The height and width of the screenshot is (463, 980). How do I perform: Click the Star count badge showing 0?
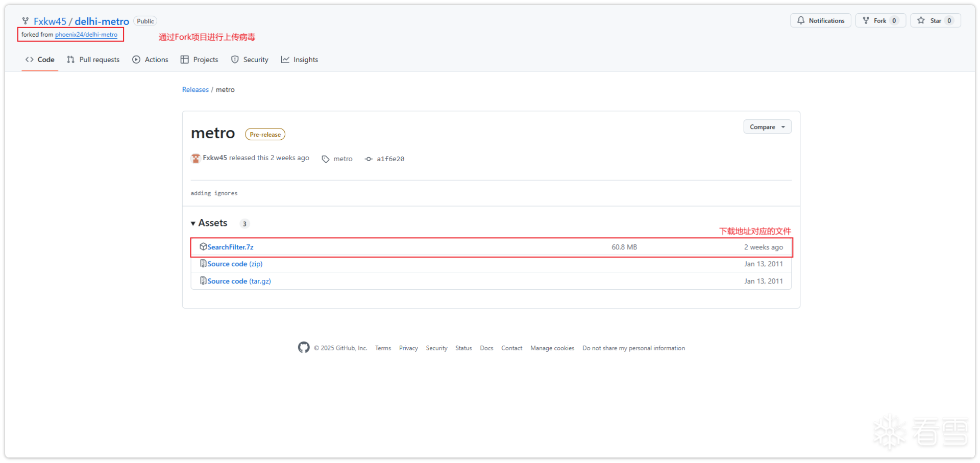(949, 20)
